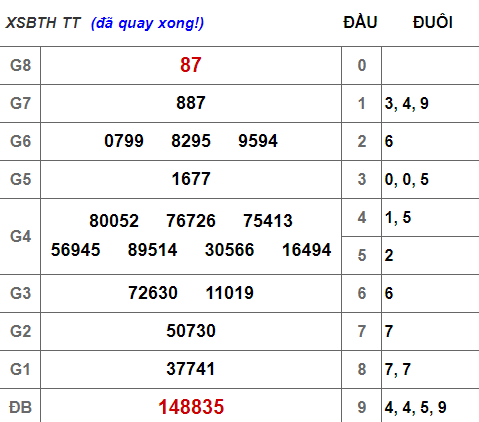The width and height of the screenshot is (479, 422).
Task: Click G1 number 37741
Action: (191, 369)
